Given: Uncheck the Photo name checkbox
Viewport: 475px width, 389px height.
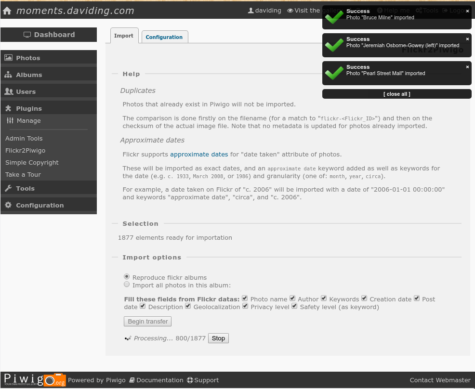Looking at the screenshot, I should pos(245,298).
